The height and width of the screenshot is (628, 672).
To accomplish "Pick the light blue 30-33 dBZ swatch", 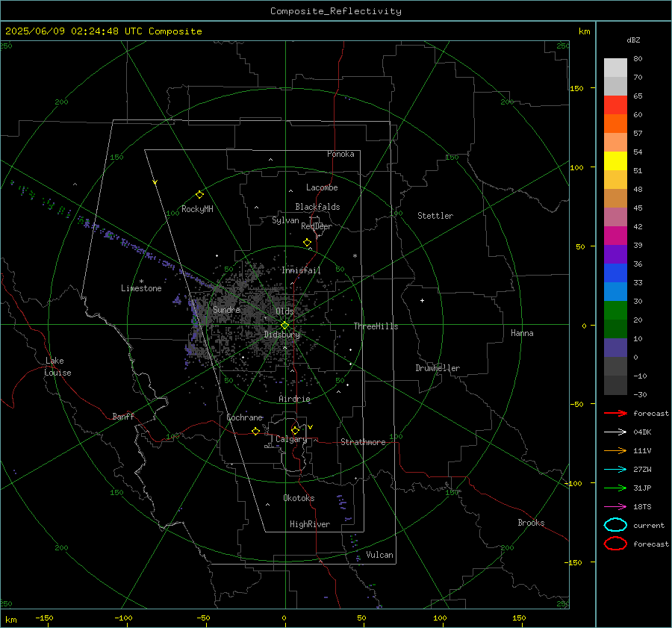I will pos(615,292).
